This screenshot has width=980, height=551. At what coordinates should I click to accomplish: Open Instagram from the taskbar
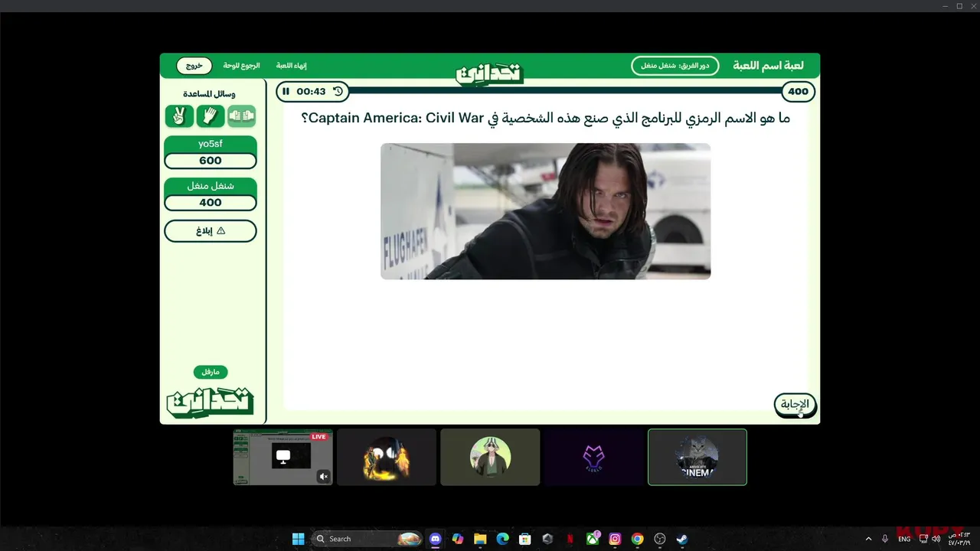pyautogui.click(x=615, y=539)
